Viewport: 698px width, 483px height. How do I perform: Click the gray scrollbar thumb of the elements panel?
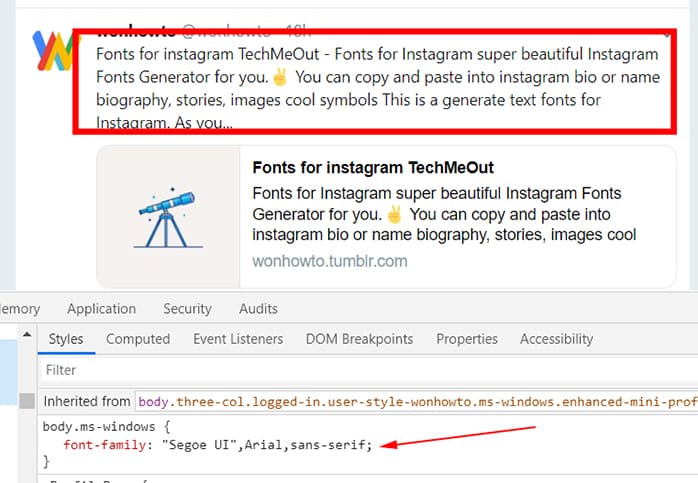(27, 401)
